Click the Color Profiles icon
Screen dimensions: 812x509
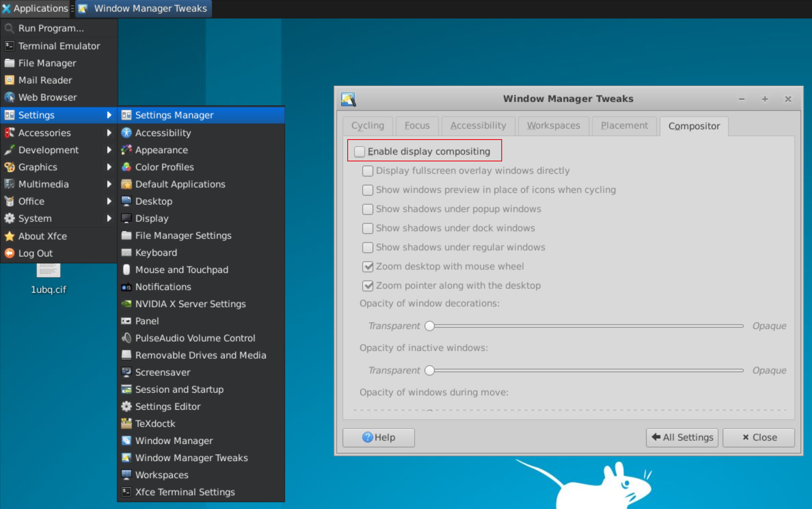point(126,167)
